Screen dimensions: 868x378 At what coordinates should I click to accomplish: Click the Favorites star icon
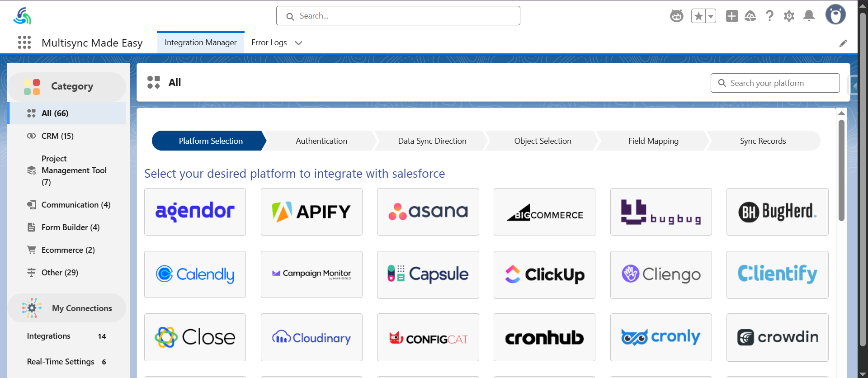click(x=698, y=16)
